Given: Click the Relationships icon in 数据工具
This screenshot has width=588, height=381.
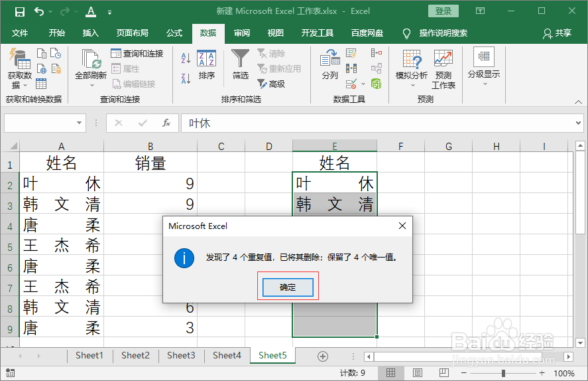Looking at the screenshot, I should pyautogui.click(x=376, y=68).
